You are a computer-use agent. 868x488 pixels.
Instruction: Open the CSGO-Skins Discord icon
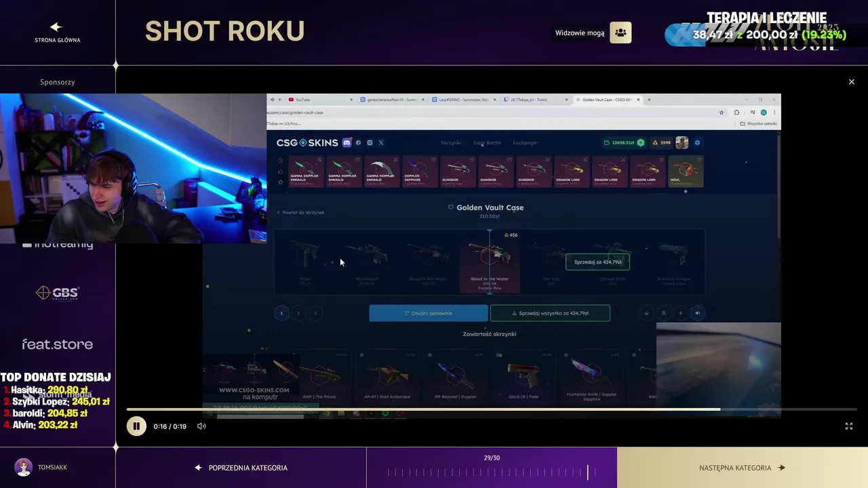(x=347, y=143)
